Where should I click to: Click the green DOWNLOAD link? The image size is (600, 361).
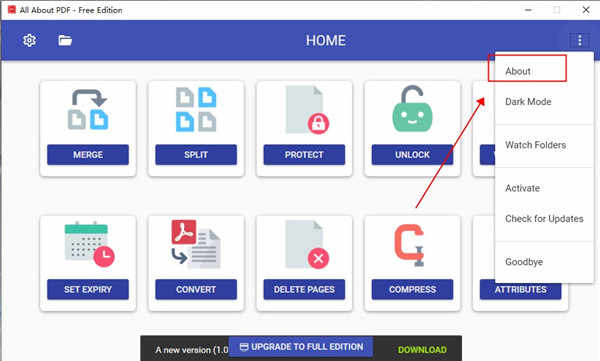(422, 350)
